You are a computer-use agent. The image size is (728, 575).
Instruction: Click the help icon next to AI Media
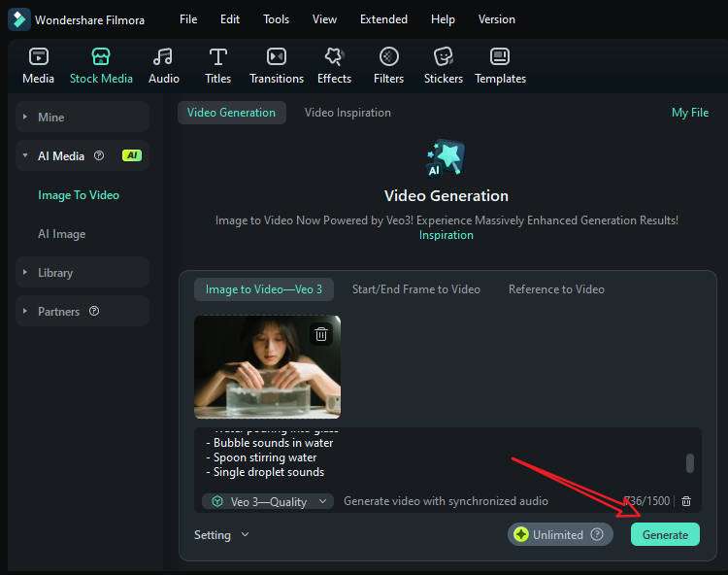(99, 155)
